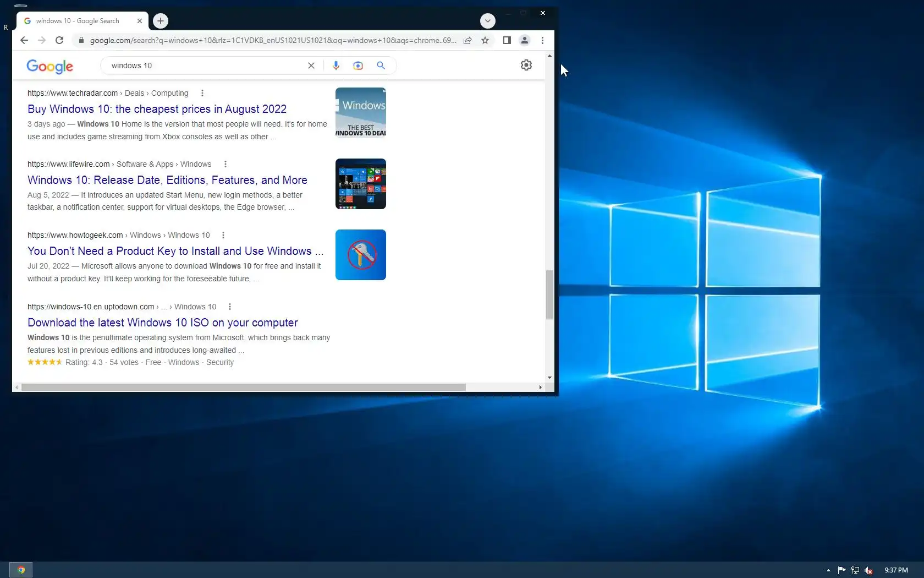The image size is (924, 578).
Task: Bookmark this page with the star icon
Action: coord(485,40)
